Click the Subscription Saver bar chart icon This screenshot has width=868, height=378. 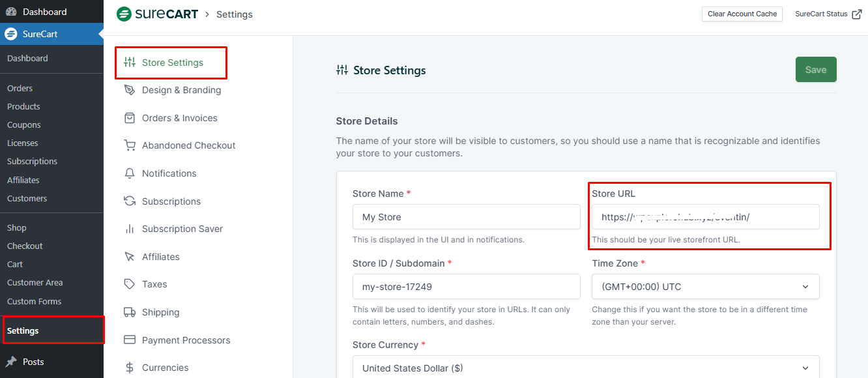[x=130, y=229]
